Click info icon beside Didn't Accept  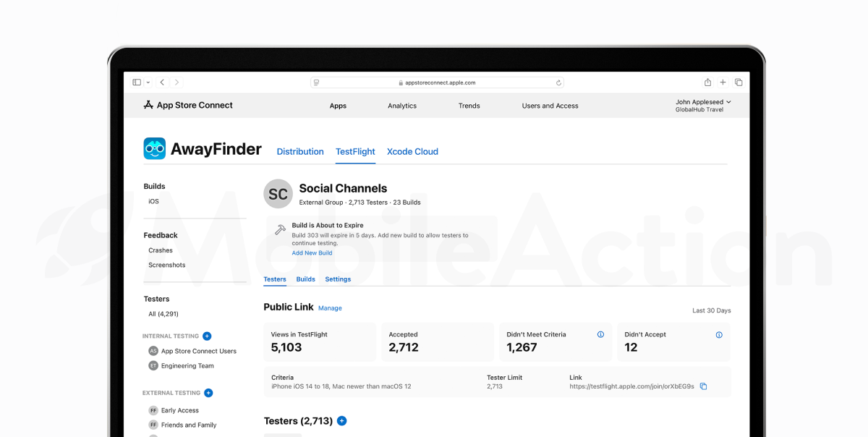point(719,334)
